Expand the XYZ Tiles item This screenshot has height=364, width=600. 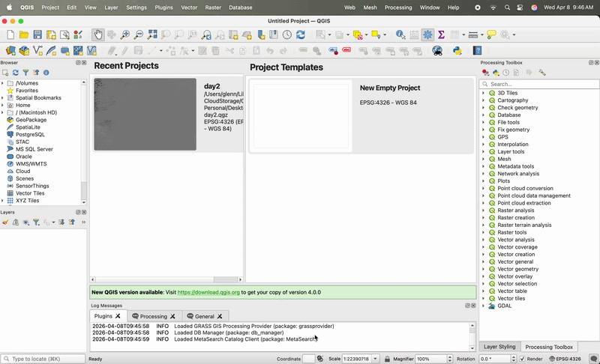3,201
